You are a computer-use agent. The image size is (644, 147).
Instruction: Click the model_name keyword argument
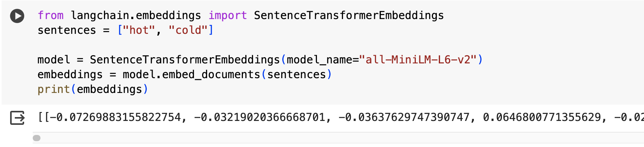click(319, 60)
